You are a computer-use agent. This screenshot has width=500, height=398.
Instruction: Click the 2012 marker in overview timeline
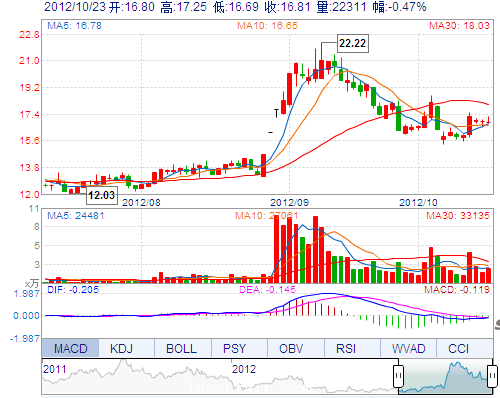(x=244, y=369)
